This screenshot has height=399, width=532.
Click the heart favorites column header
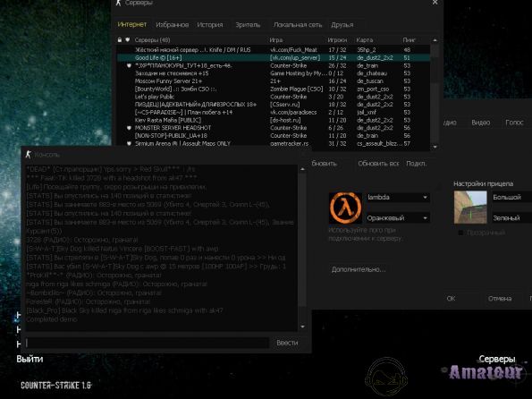128,39
